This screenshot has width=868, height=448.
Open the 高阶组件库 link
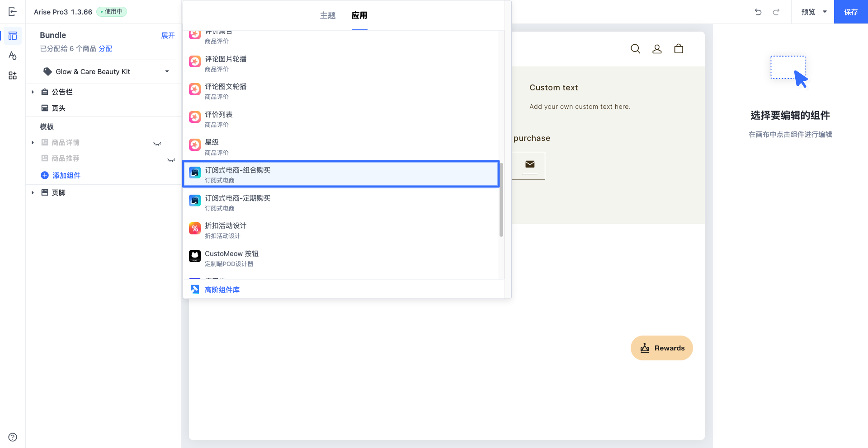pyautogui.click(x=222, y=289)
